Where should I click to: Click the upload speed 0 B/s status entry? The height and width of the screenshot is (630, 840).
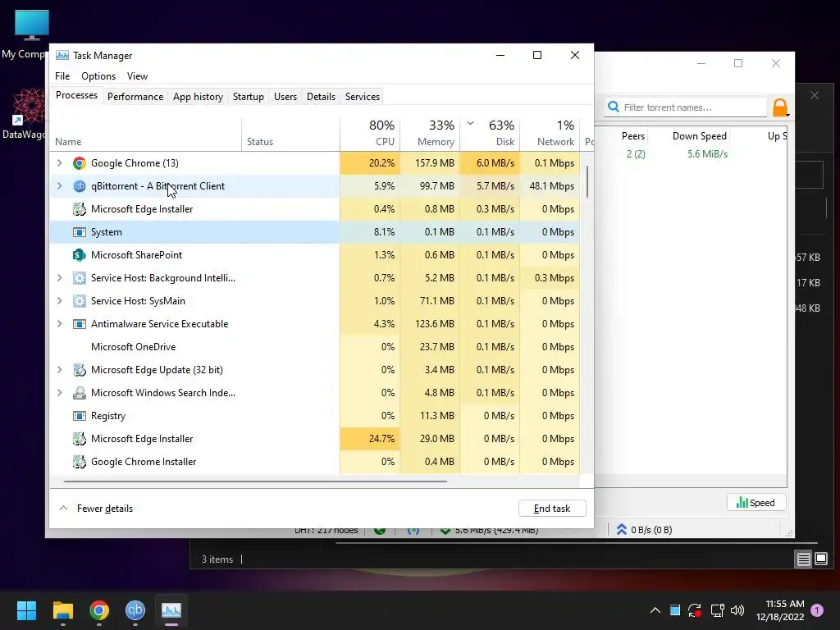coord(644,530)
